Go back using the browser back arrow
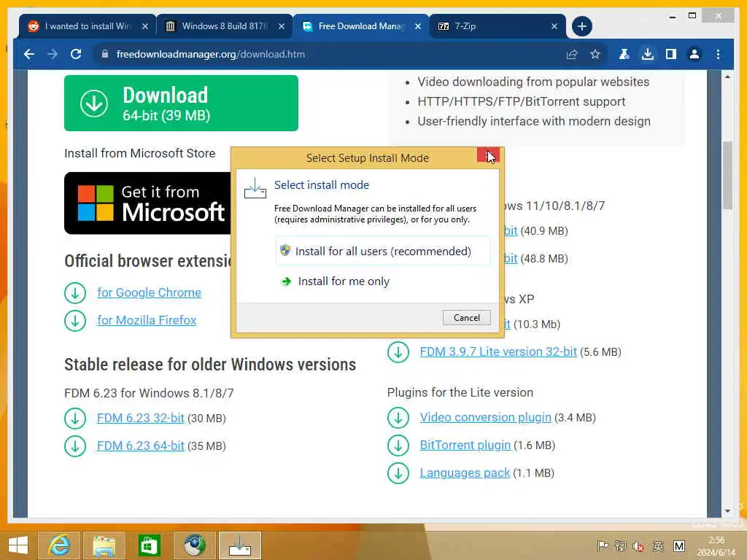 29,54
